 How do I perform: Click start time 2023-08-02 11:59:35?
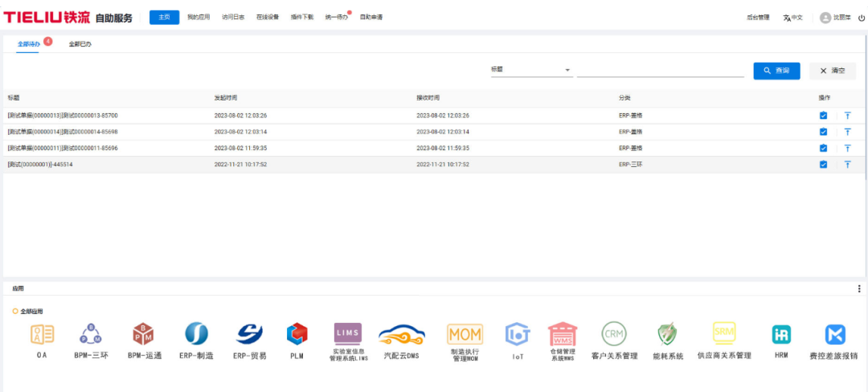[241, 148]
